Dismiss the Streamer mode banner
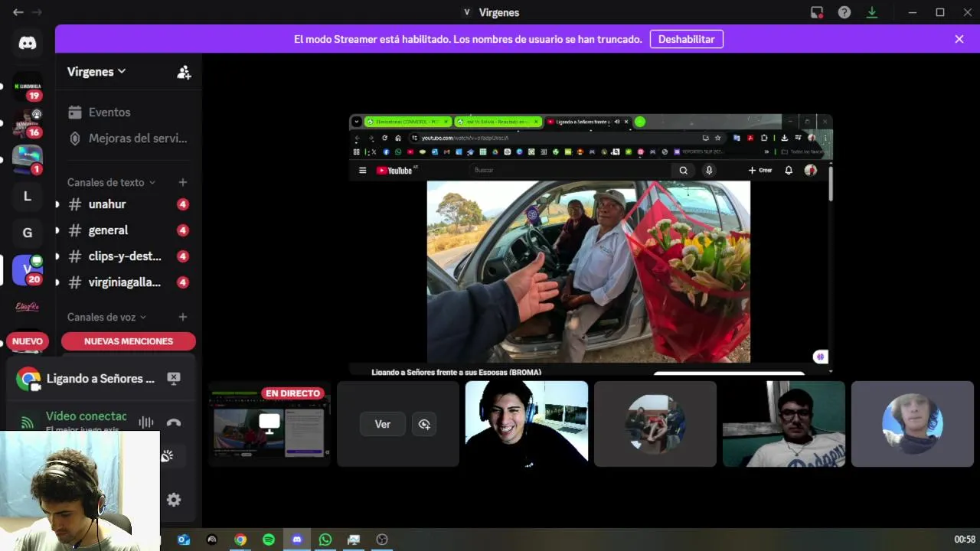The width and height of the screenshot is (980, 551). 959,39
